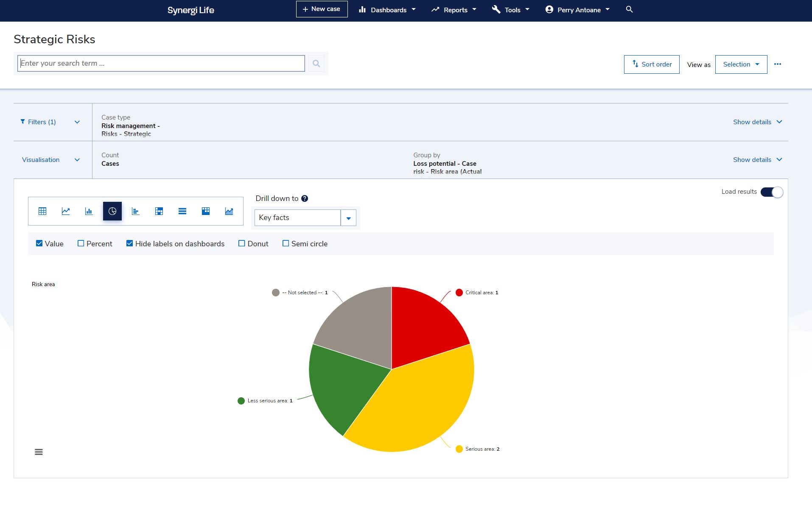Enable the Percent checkbox
The width and height of the screenshot is (812, 516).
(x=81, y=243)
